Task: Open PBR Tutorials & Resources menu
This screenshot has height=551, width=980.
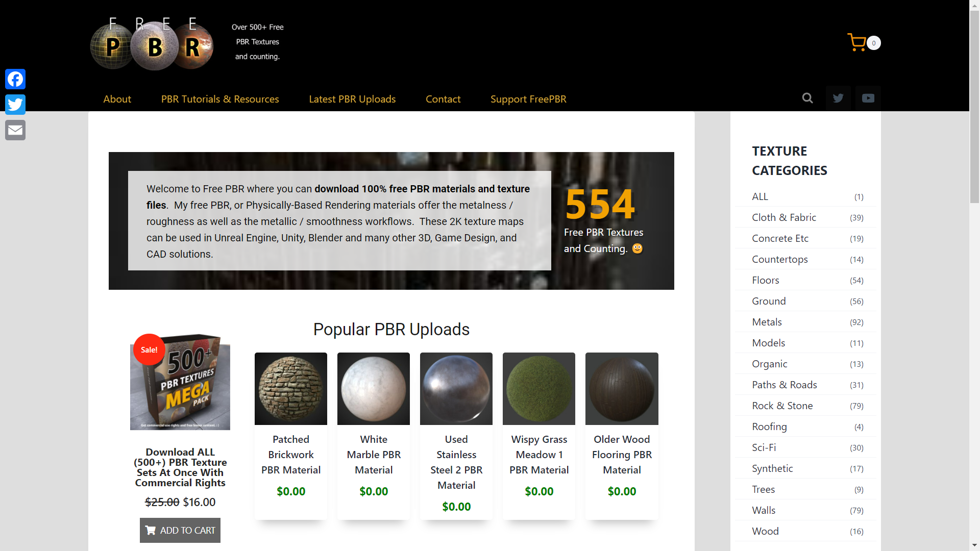Action: click(x=220, y=99)
